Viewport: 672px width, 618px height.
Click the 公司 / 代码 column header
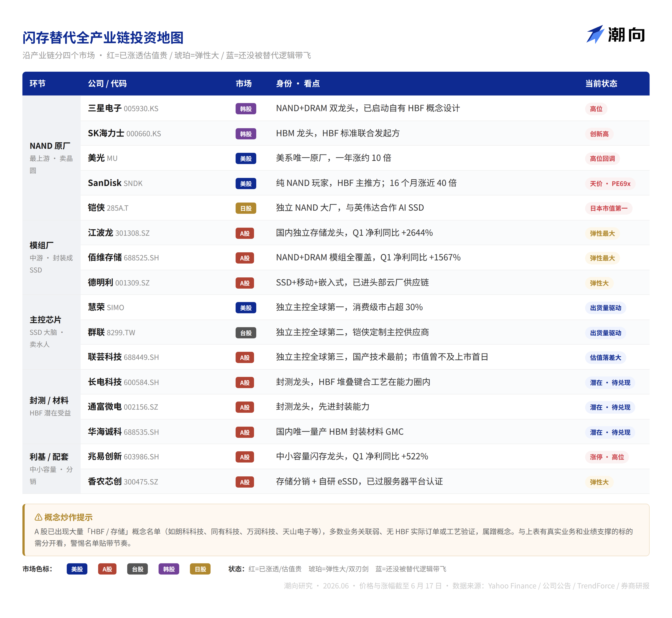pos(107,84)
